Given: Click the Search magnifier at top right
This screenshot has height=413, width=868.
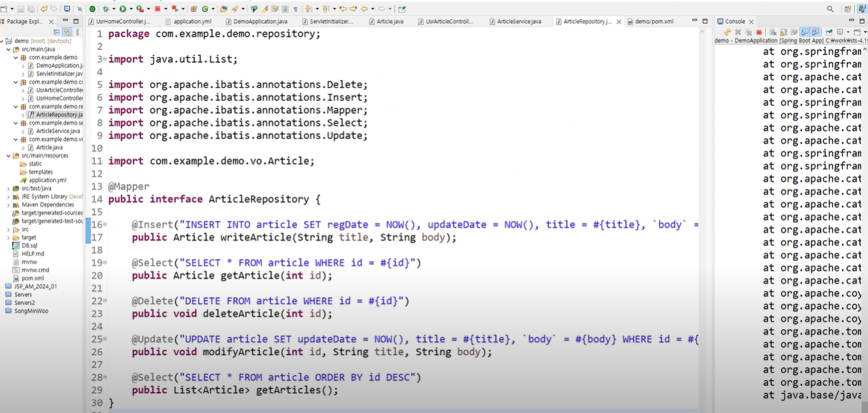Looking at the screenshot, I should [x=830, y=9].
